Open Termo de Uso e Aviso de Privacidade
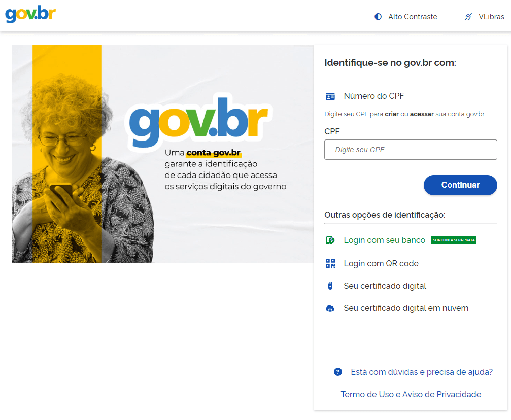511x420 pixels. tap(411, 394)
